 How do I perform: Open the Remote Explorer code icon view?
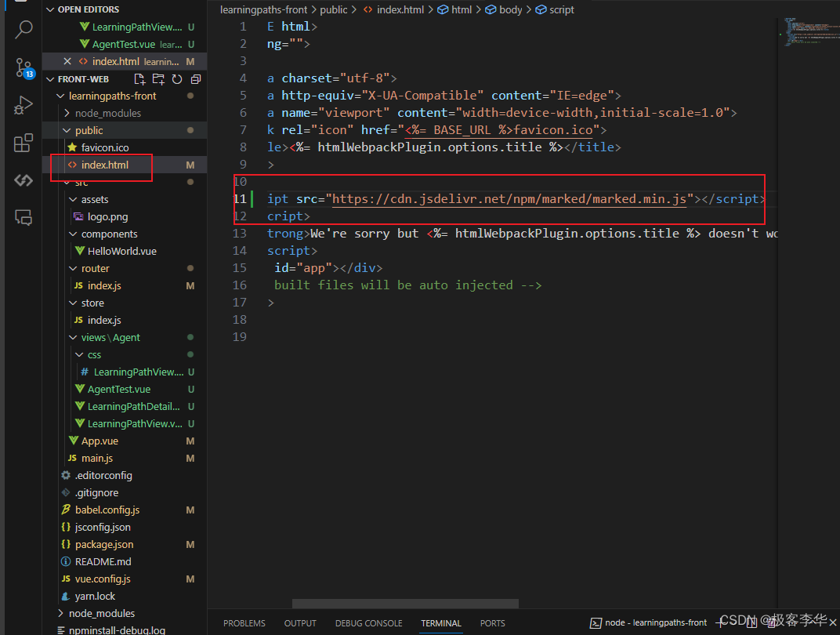point(24,180)
